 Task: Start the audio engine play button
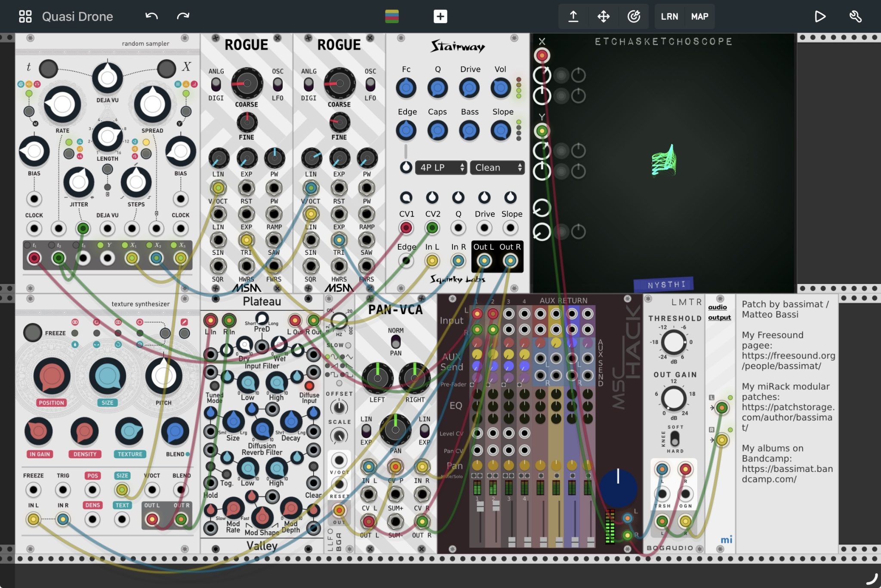pos(820,16)
